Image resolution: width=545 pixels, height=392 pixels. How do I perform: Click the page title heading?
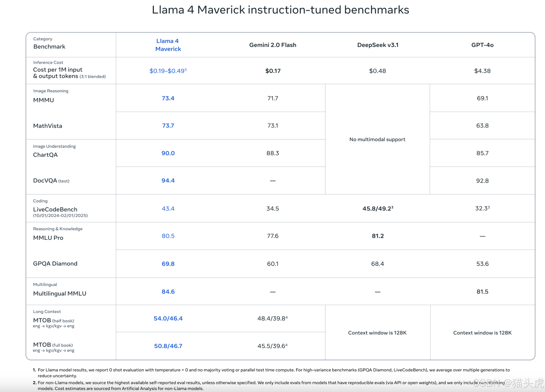point(281,10)
